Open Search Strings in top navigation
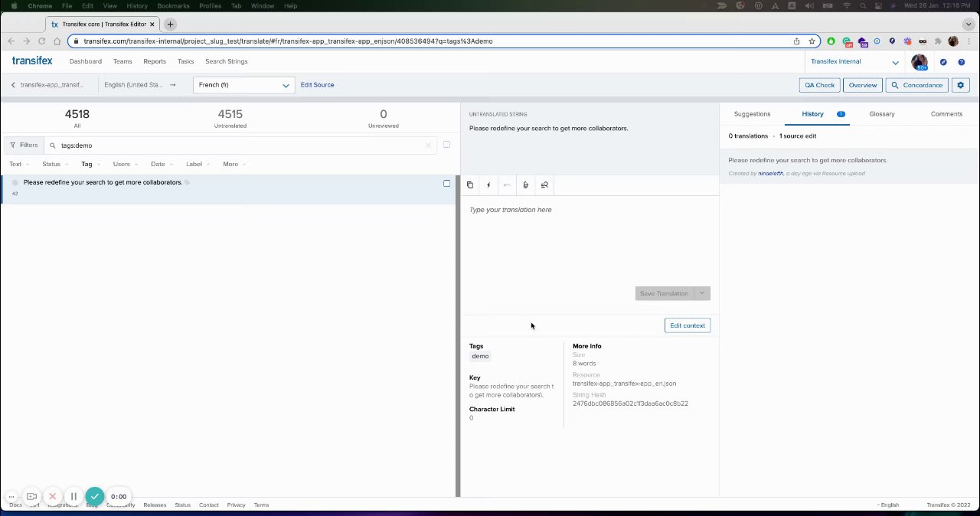The height and width of the screenshot is (516, 980). (x=226, y=61)
